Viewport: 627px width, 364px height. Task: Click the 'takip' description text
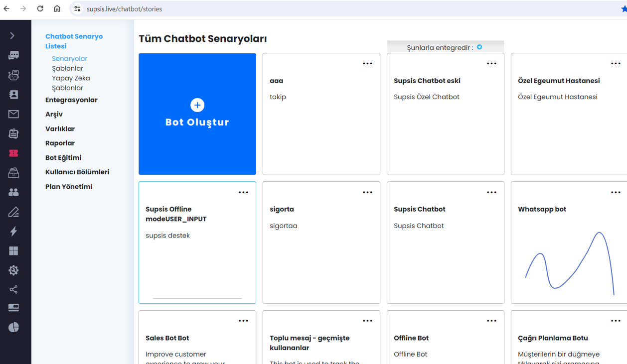tap(278, 97)
